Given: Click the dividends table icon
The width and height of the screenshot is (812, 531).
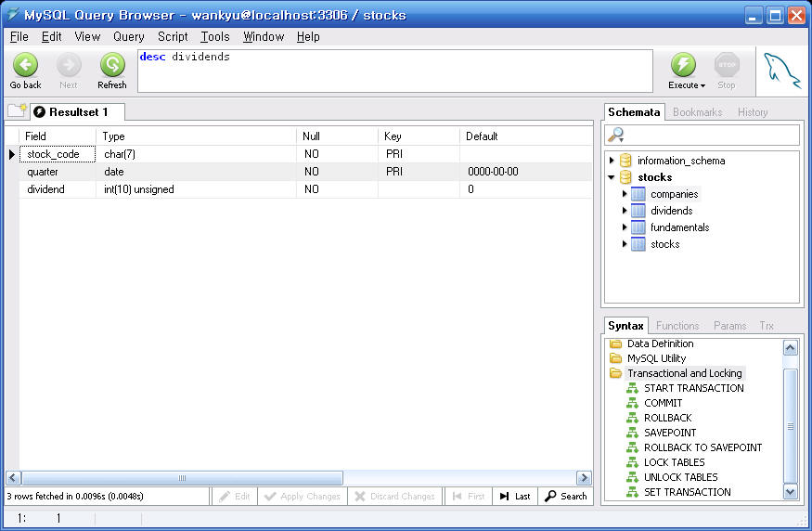Looking at the screenshot, I should 638,211.
